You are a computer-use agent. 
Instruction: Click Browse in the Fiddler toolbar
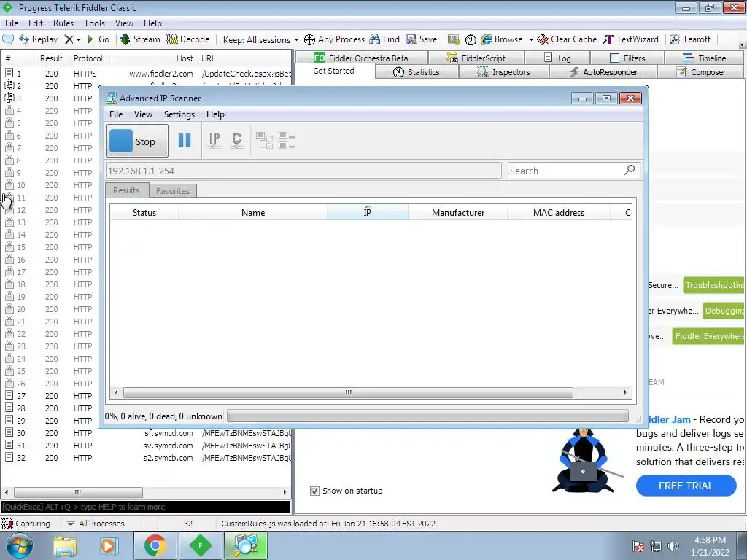point(502,39)
